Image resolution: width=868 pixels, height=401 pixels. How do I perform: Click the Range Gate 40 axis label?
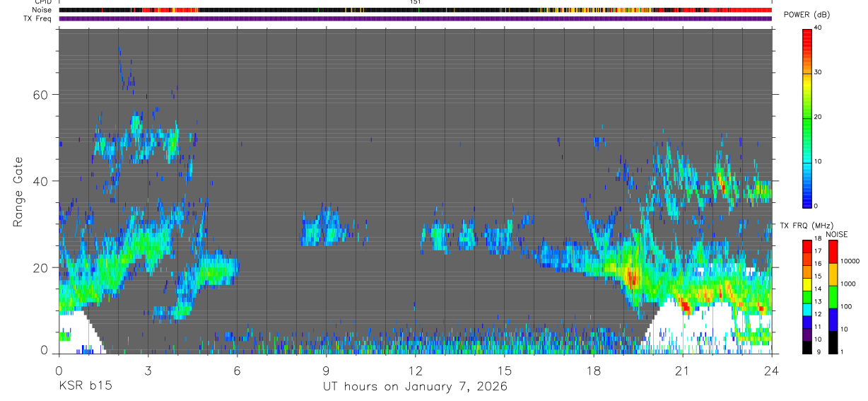[x=41, y=181]
